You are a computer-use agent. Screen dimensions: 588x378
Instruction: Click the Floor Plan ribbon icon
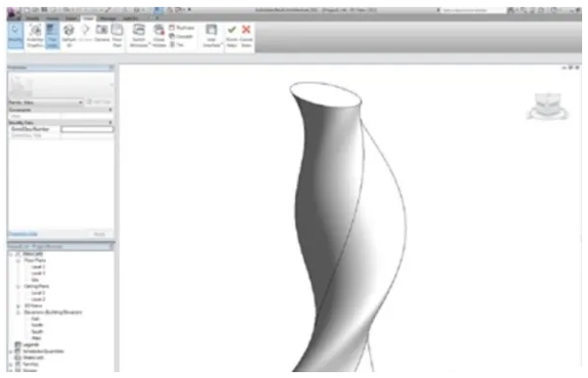coord(117,35)
